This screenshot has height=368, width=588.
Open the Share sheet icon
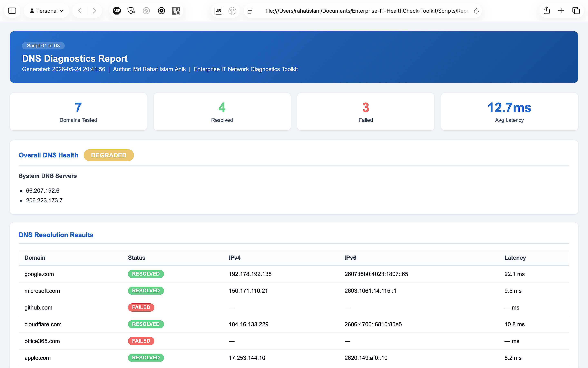547,10
